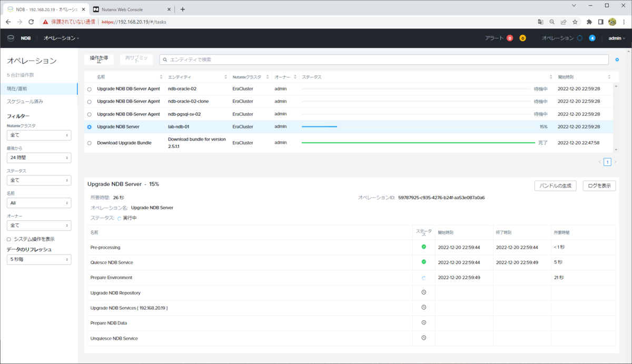The height and width of the screenshot is (364, 632).
Task: Enable the システム操作を表示 checkbox
Action: [x=9, y=239]
